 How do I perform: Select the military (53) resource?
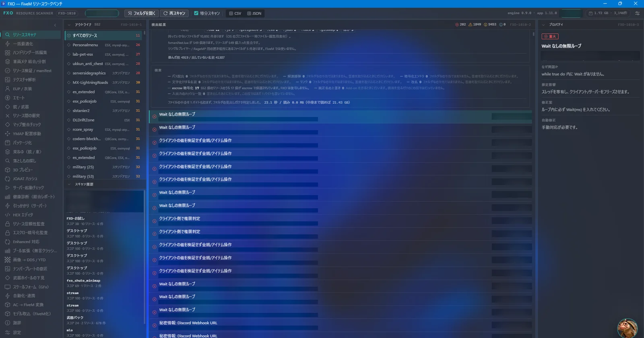[103, 176]
